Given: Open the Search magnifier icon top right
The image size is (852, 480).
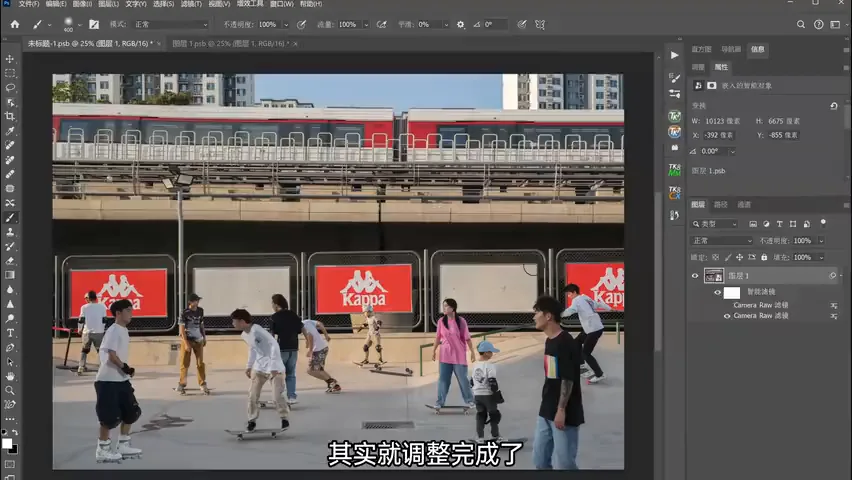Looking at the screenshot, I should [x=800, y=24].
